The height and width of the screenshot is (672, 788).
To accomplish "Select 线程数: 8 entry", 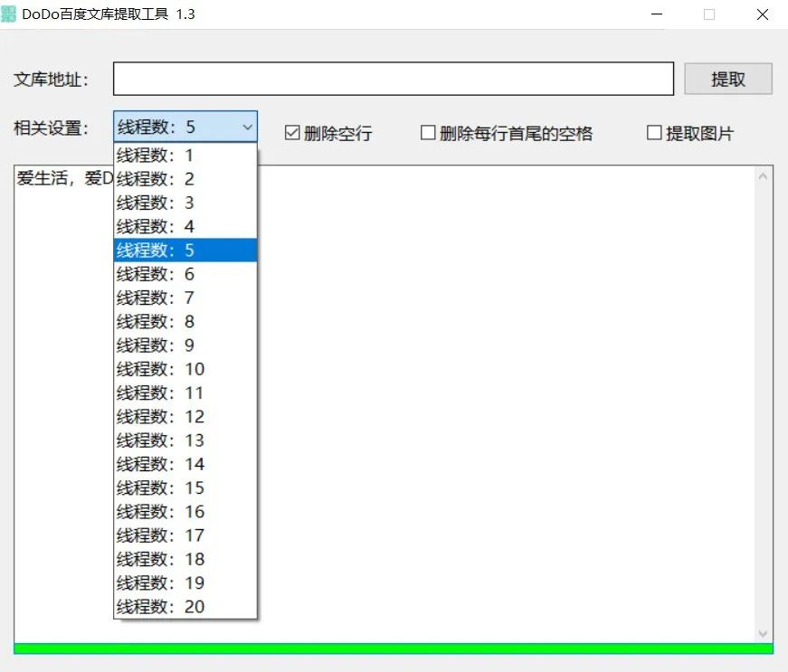I will [x=185, y=321].
